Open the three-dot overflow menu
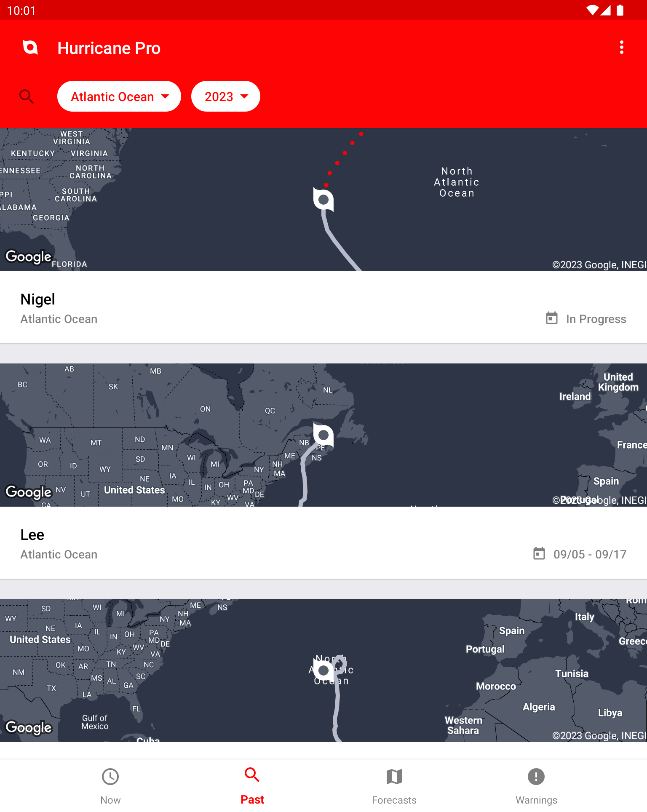 tap(621, 48)
